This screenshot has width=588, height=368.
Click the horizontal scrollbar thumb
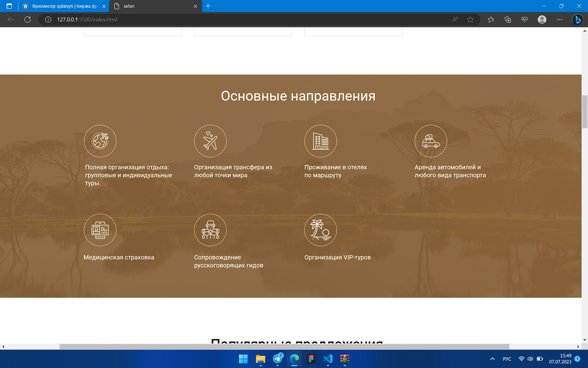click(x=284, y=347)
